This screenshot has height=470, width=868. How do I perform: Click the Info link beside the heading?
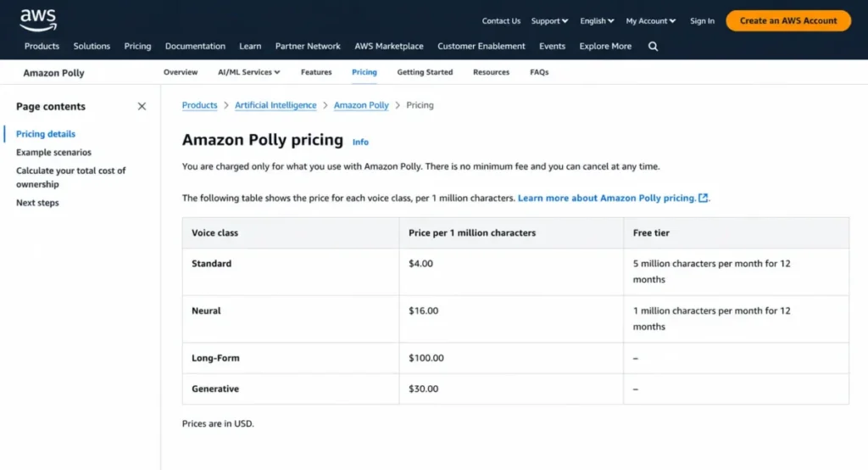point(360,142)
